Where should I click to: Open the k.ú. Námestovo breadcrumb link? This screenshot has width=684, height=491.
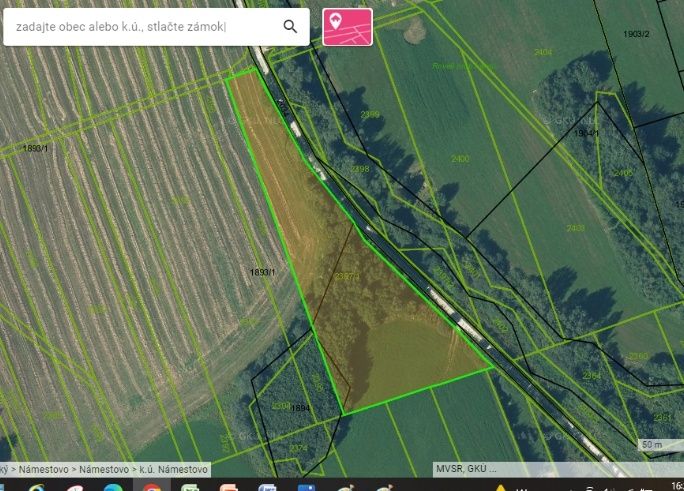(173, 470)
